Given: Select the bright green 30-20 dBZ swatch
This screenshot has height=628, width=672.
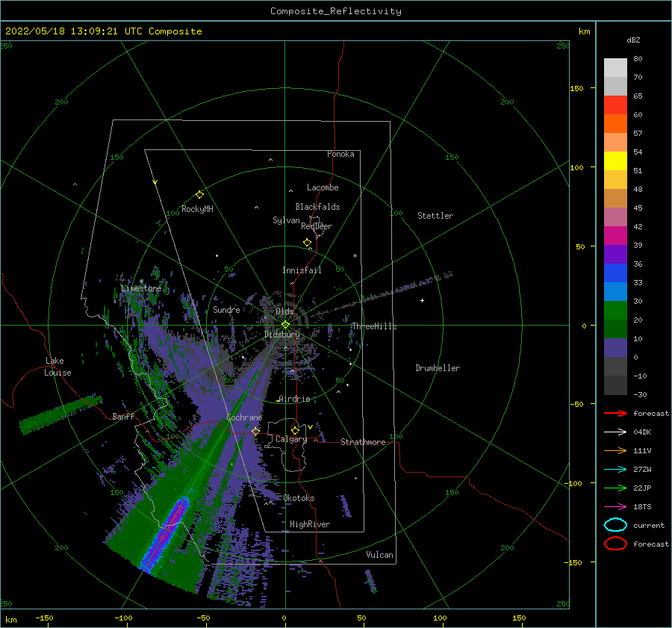Looking at the screenshot, I should (x=615, y=311).
